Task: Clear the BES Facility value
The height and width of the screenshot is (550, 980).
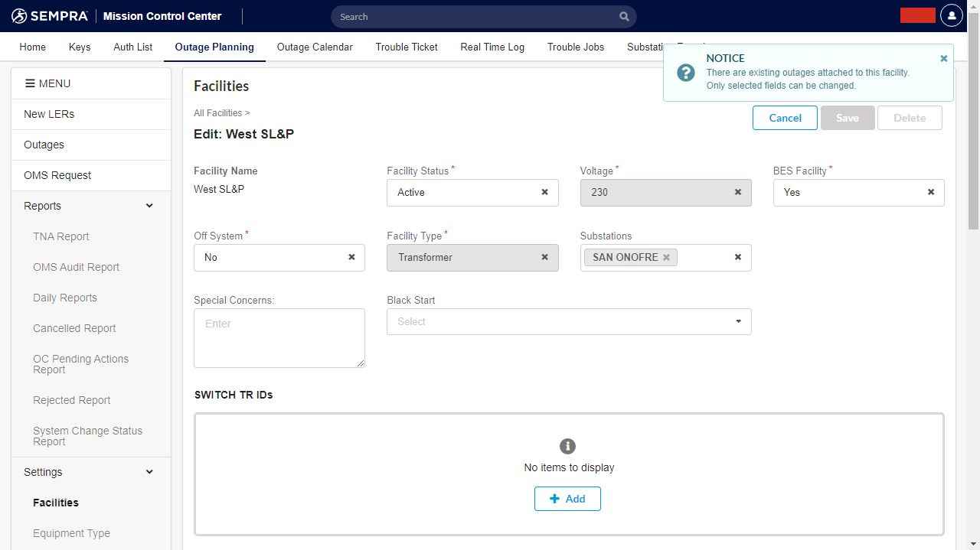Action: (930, 192)
